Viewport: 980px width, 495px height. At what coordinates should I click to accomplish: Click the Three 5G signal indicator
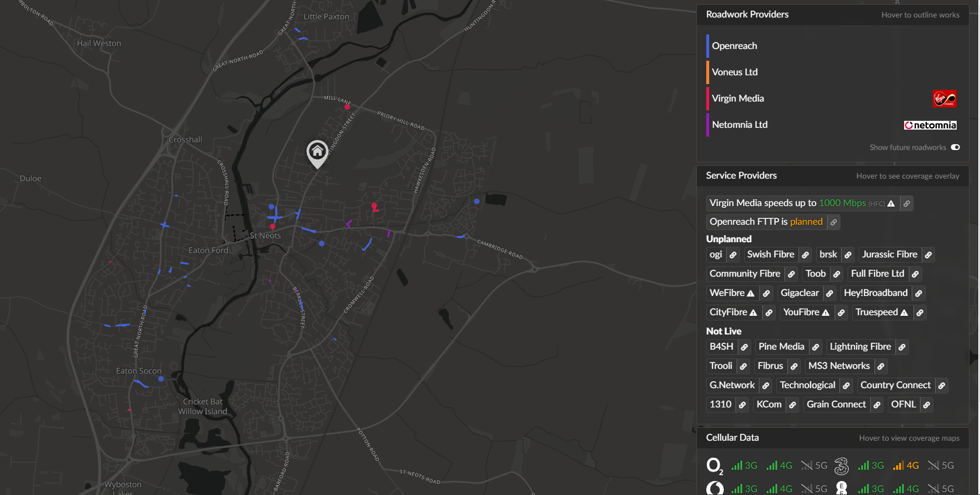(x=941, y=466)
